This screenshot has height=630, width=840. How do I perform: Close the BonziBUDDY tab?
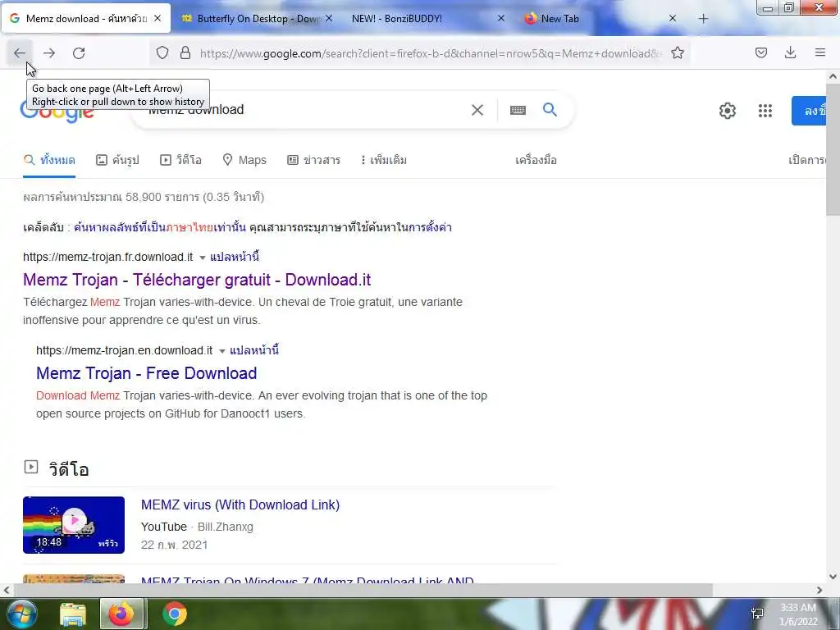point(501,18)
